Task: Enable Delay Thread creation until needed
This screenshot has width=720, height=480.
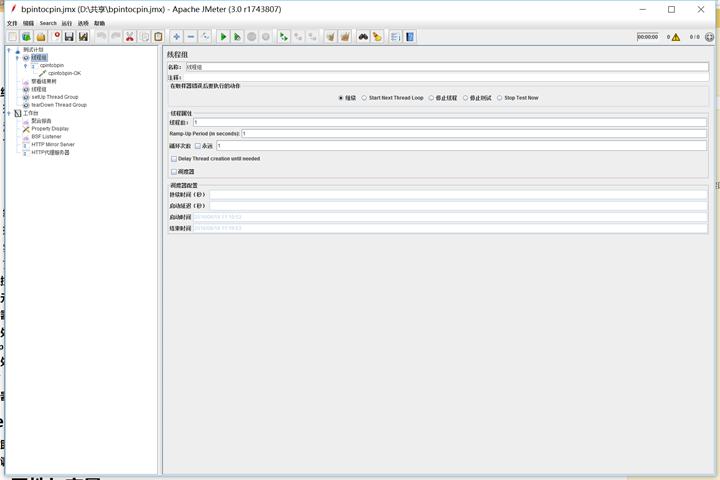Action: (174, 159)
